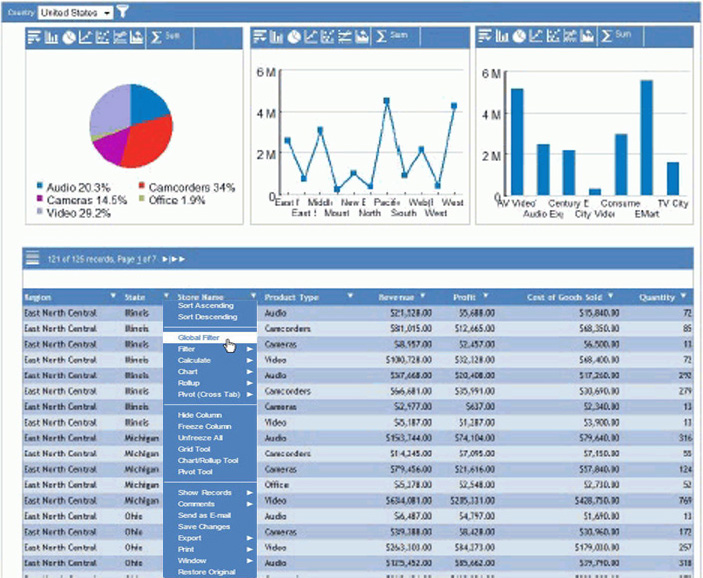The image size is (703, 578).
Task: Choose Unfreeze All from the menu
Action: 200,438
